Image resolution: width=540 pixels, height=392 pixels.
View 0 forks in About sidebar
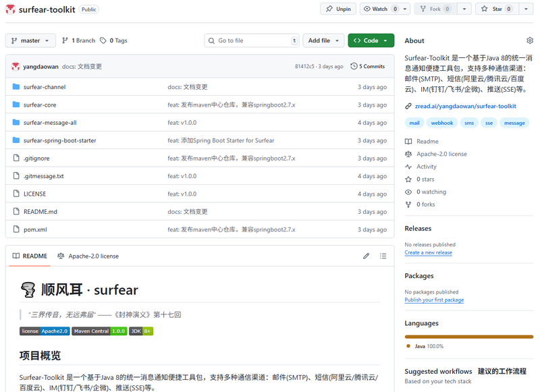[420, 204]
